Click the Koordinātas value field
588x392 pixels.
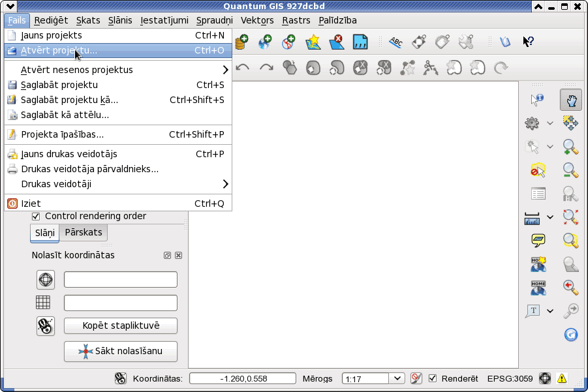[243, 378]
